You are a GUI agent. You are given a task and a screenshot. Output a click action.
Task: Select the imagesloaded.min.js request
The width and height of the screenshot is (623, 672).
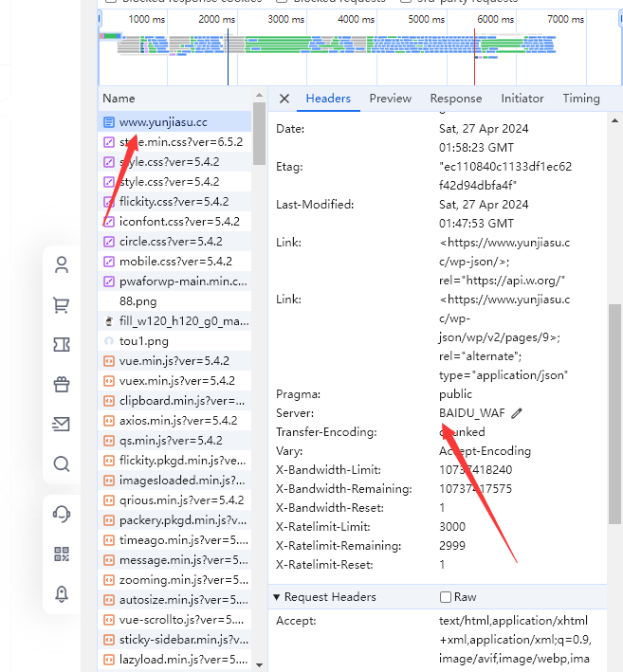point(174,481)
